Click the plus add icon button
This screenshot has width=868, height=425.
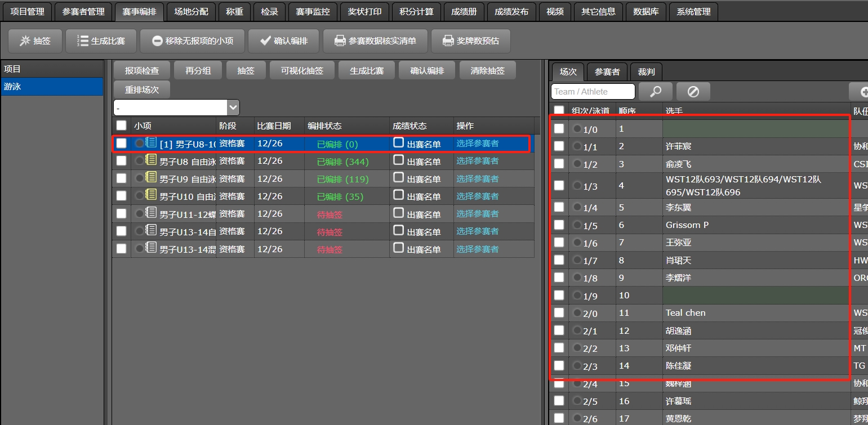pyautogui.click(x=862, y=92)
